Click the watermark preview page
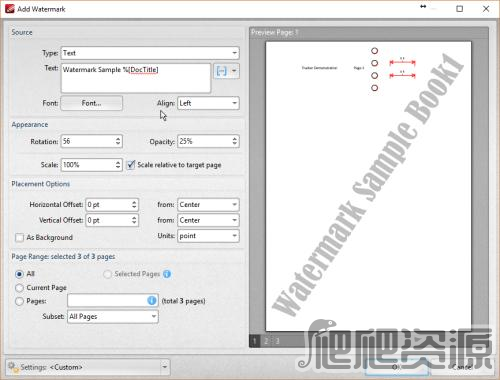This screenshot has width=500, height=380. pyautogui.click(x=368, y=186)
